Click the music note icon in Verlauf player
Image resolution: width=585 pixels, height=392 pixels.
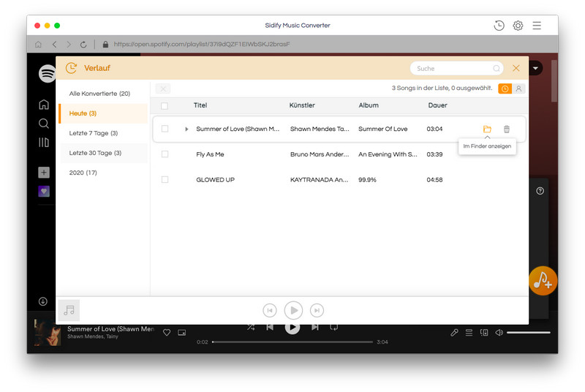point(69,310)
